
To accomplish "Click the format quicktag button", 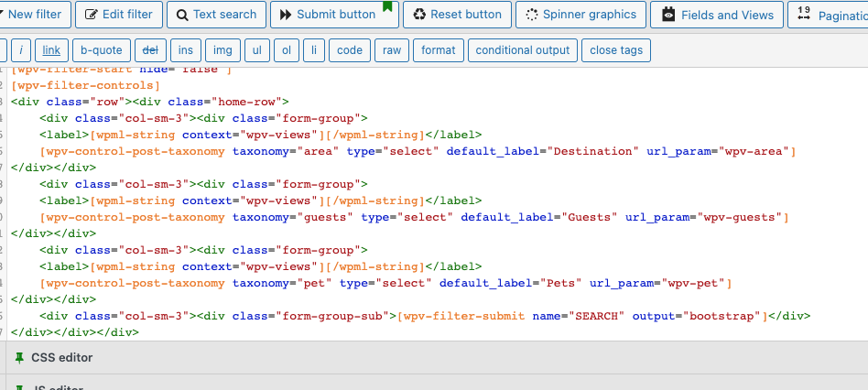I will (438, 50).
